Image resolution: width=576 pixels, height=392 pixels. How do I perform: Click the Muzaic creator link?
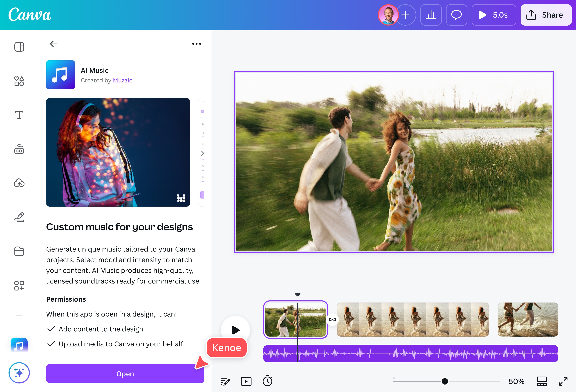coord(122,80)
